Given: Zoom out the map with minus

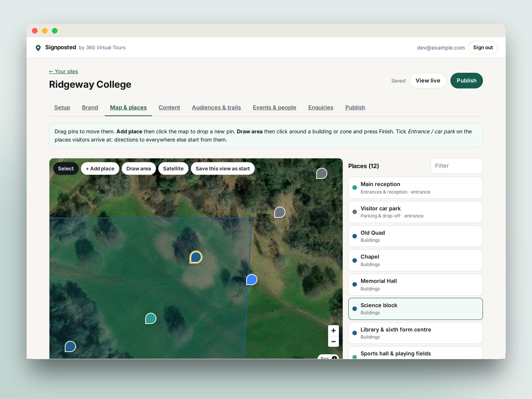Looking at the screenshot, I should pyautogui.click(x=333, y=341).
